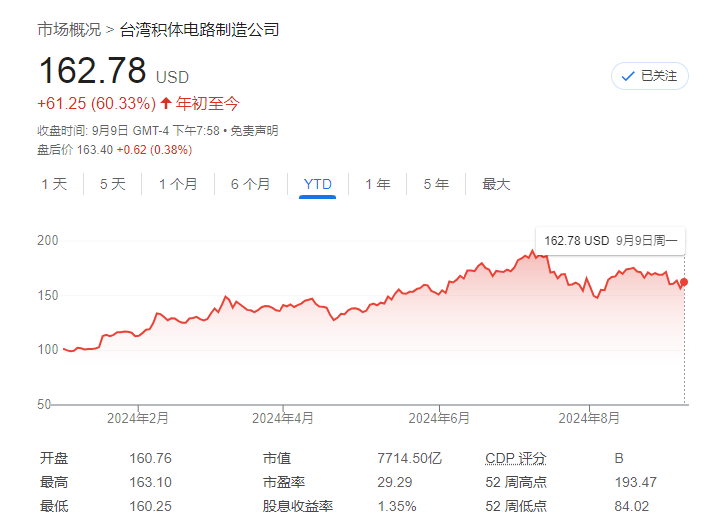Click the 股息收益率 value 1.35%

point(397,506)
